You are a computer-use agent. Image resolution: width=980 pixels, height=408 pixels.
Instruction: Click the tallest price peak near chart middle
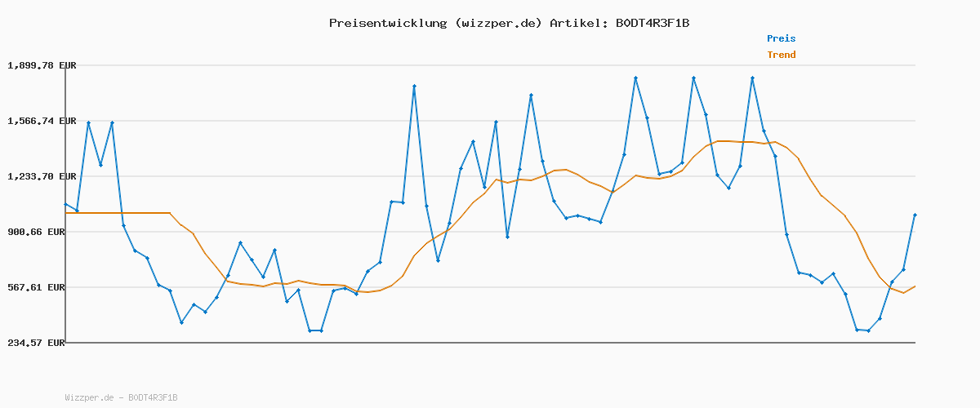click(x=415, y=86)
